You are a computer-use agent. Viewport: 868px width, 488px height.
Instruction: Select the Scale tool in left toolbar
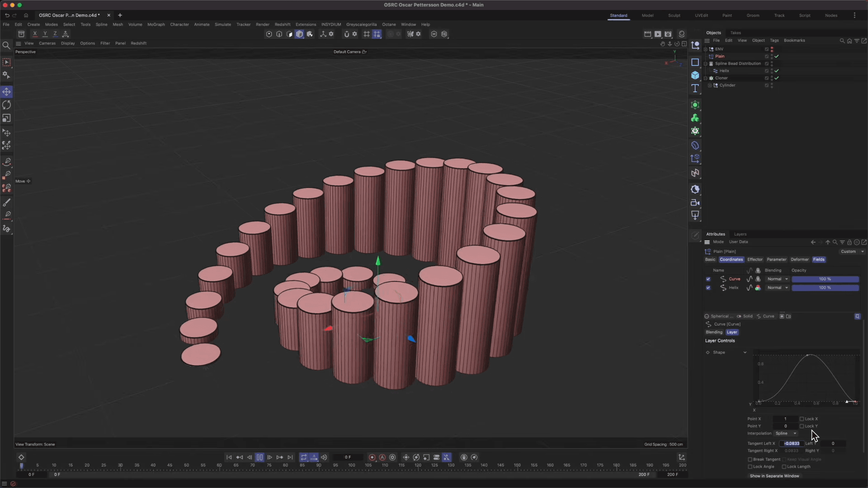pyautogui.click(x=6, y=118)
